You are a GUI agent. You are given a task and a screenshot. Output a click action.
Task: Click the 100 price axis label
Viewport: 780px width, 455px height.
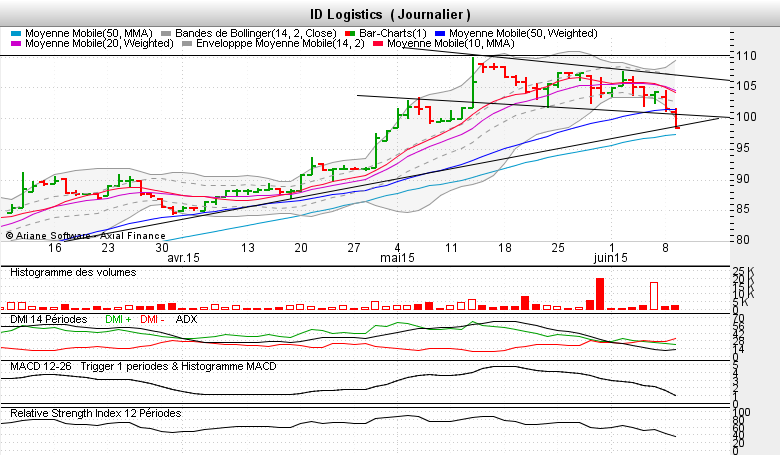point(747,117)
